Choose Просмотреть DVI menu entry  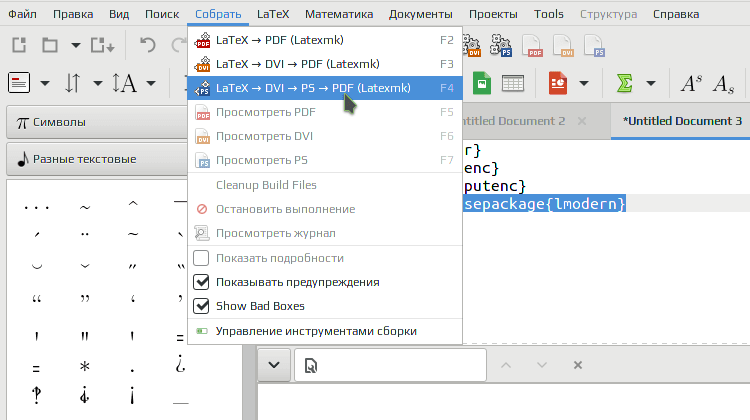point(325,136)
